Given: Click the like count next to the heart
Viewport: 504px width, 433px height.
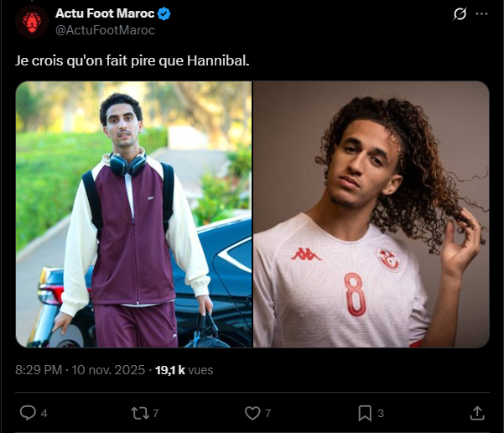Looking at the screenshot, I should (268, 413).
